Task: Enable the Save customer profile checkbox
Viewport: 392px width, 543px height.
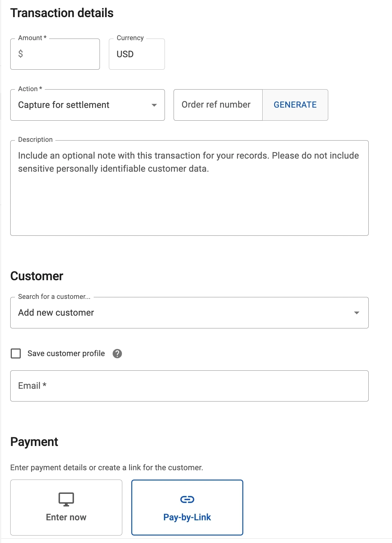Action: pyautogui.click(x=16, y=354)
